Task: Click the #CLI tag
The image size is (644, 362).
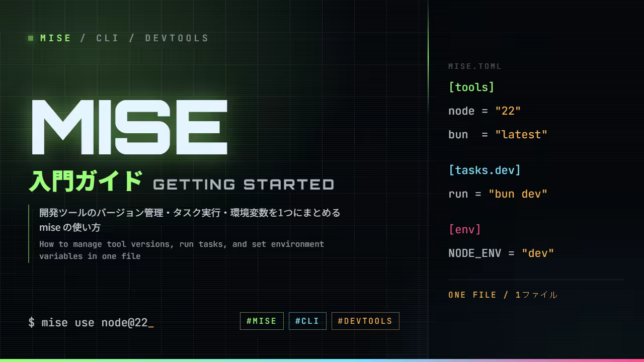Action: tap(307, 321)
